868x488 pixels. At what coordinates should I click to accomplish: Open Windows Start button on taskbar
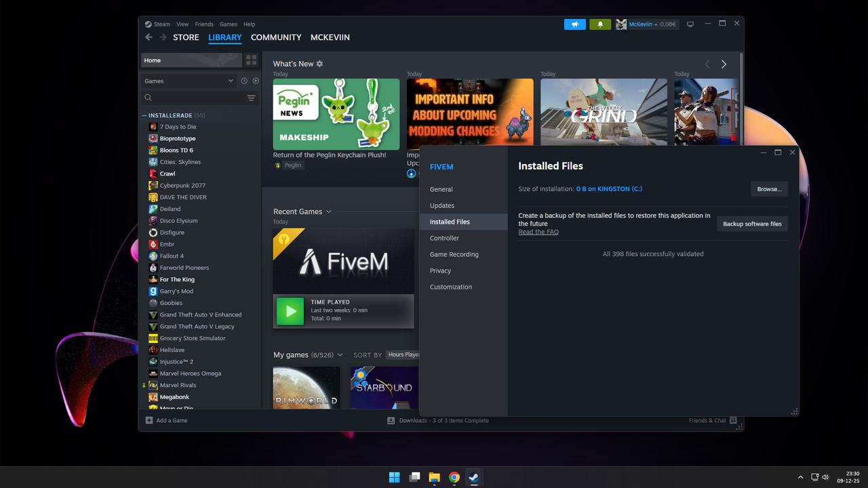394,477
